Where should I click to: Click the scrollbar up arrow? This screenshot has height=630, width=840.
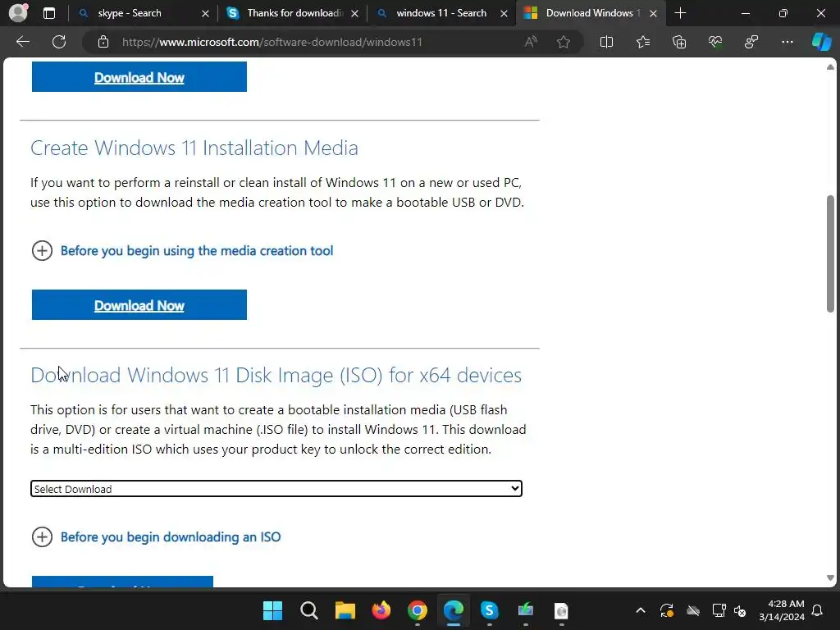click(830, 67)
